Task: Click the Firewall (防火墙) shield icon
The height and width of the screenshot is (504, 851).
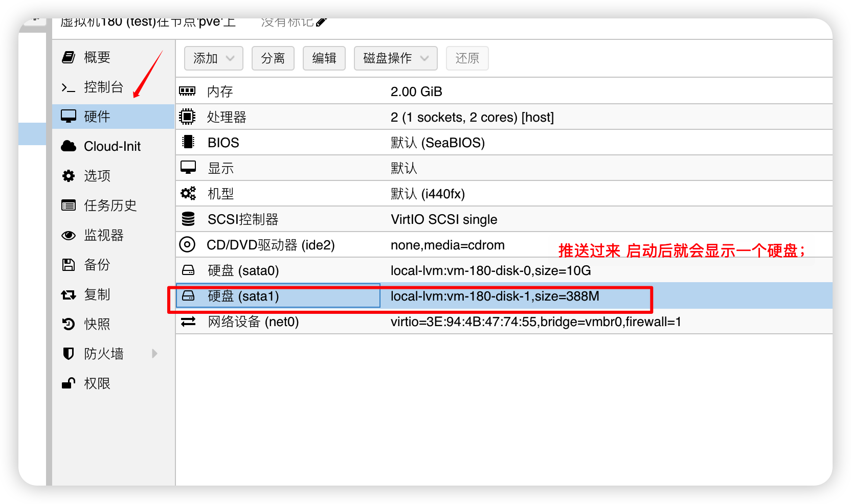Action: point(69,354)
